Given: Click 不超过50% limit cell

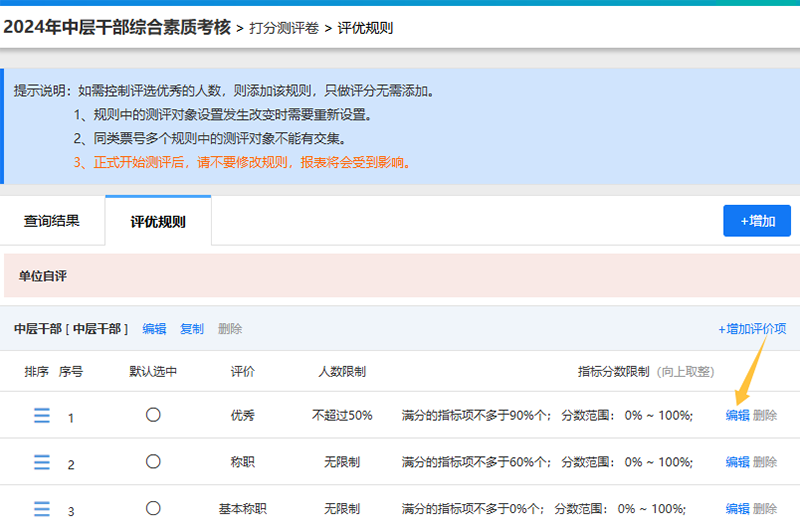Looking at the screenshot, I should coord(342,415).
